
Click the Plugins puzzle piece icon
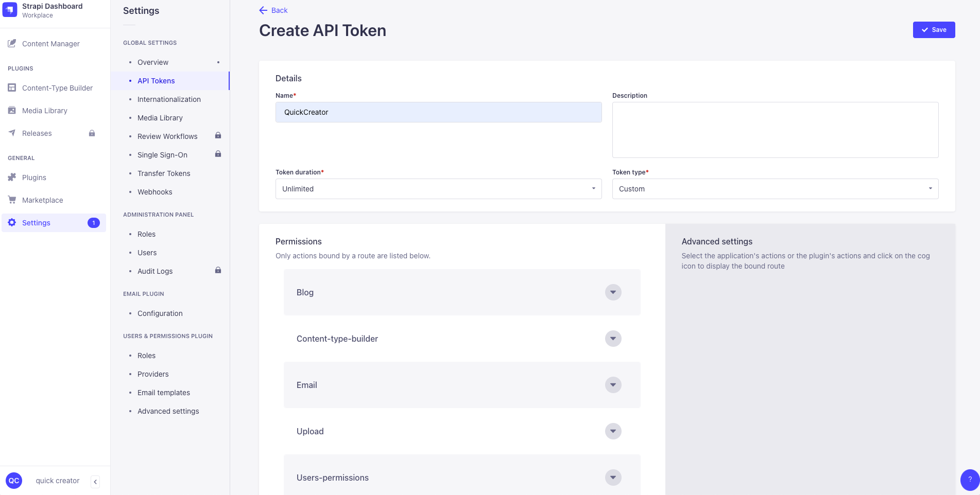12,178
